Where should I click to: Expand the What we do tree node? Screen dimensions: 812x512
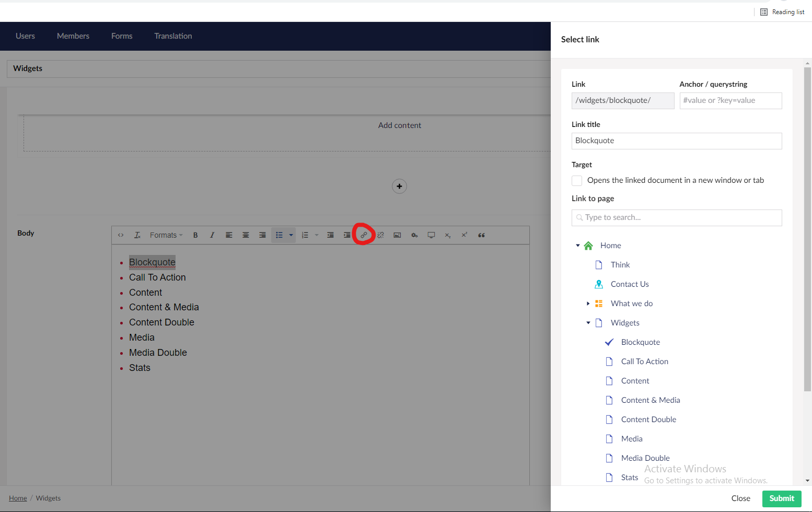(588, 304)
